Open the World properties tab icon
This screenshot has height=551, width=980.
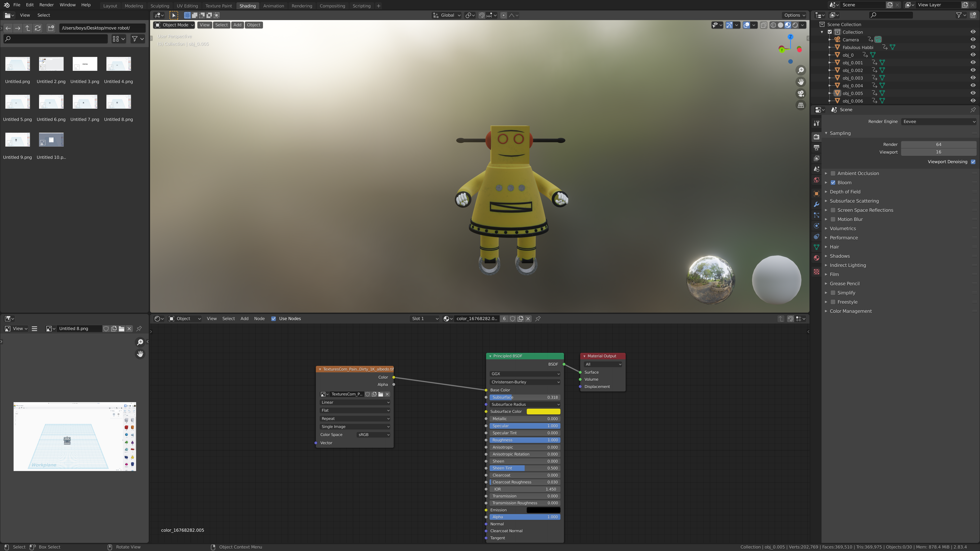(816, 180)
